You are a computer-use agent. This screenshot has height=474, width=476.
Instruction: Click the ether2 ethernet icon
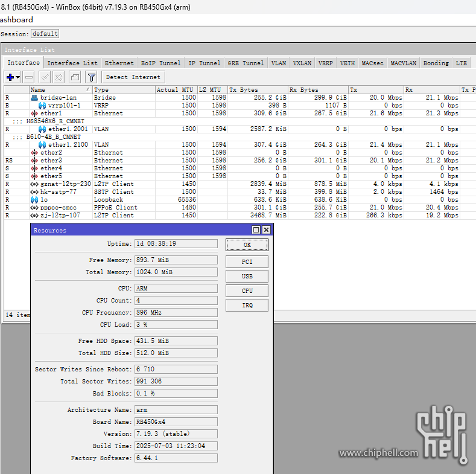click(34, 153)
